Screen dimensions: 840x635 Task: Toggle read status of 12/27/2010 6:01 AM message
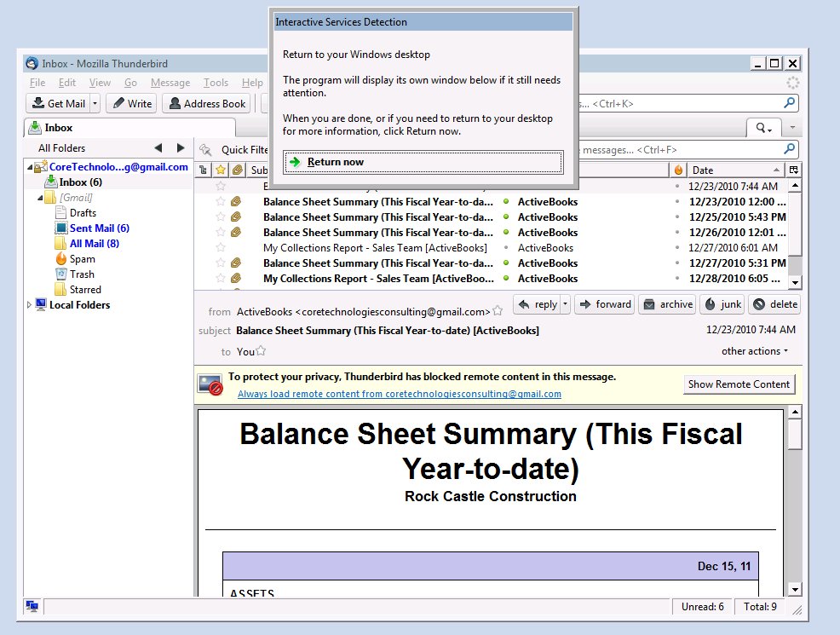click(506, 248)
